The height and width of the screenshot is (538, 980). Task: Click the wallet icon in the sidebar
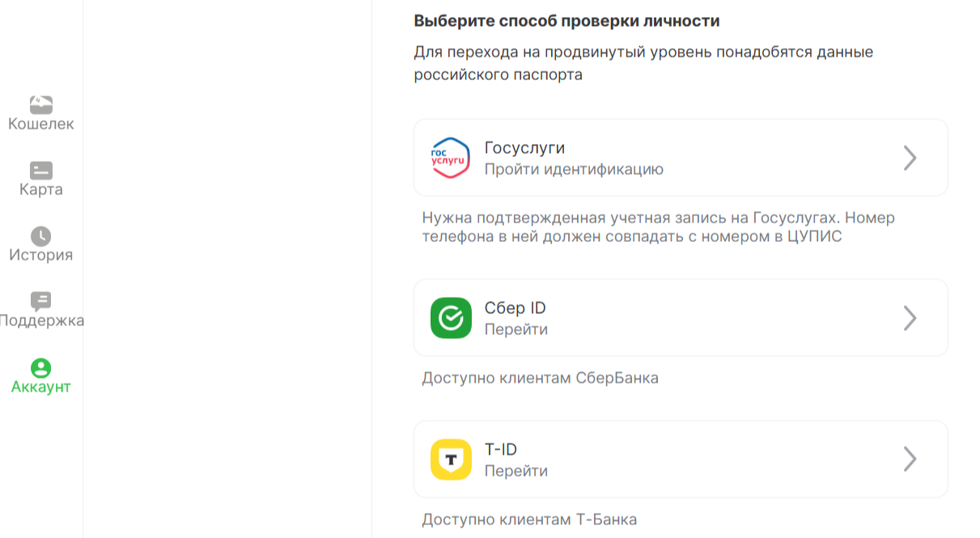(40, 104)
